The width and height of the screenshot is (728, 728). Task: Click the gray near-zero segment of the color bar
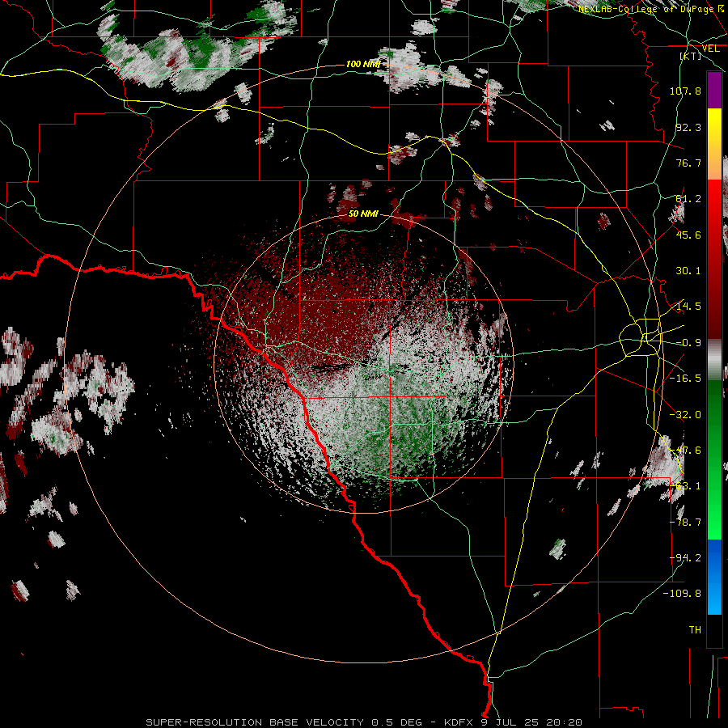click(x=714, y=360)
